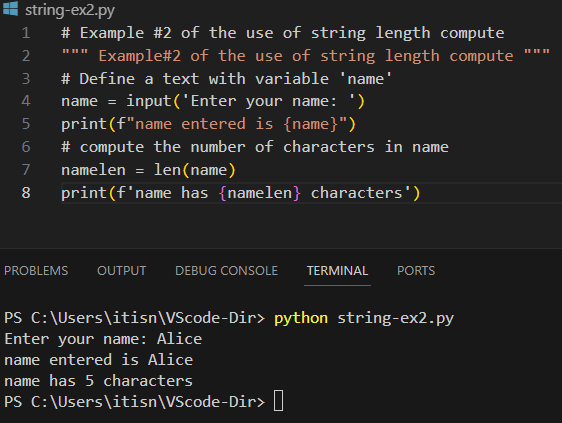
Task: Click the python command in terminal
Action: pos(301,318)
